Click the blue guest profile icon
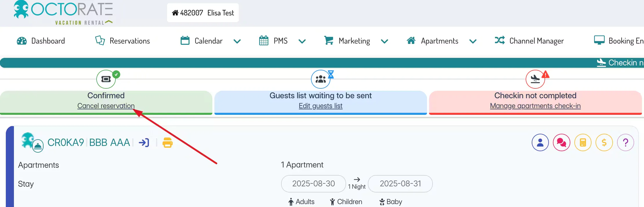The height and width of the screenshot is (207, 644). tap(540, 142)
